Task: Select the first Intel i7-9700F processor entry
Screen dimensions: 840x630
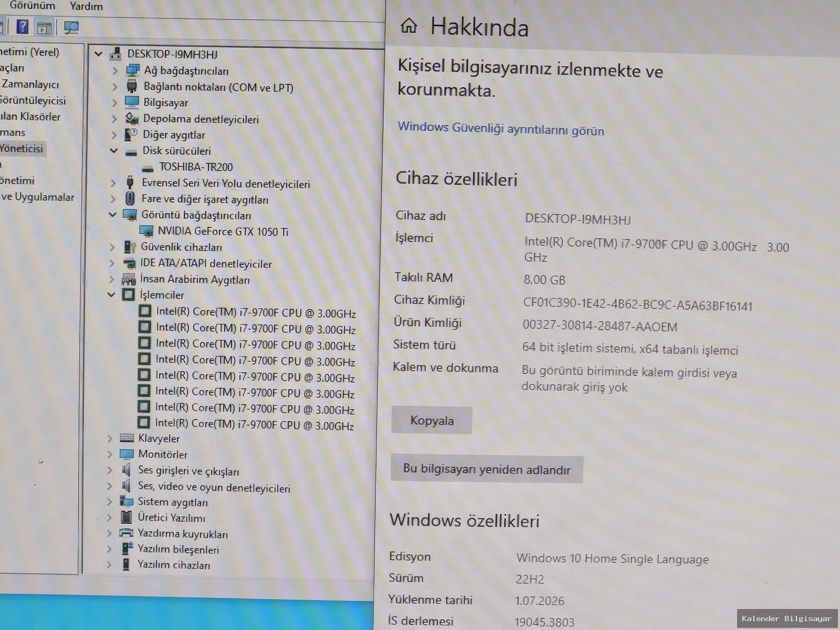Action: tap(256, 312)
